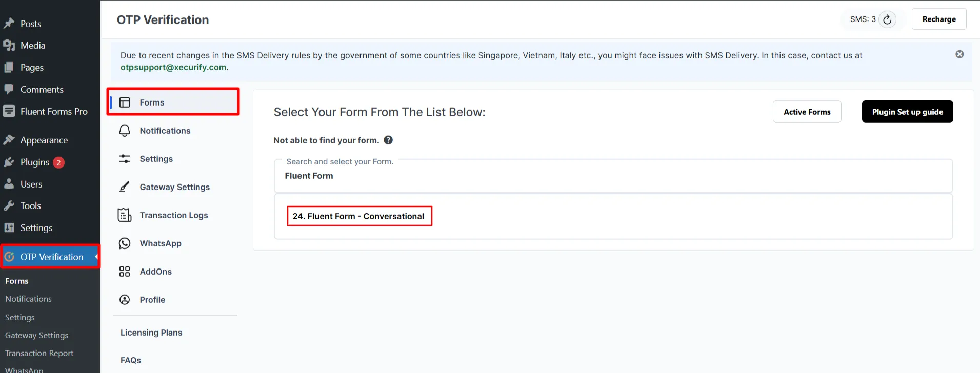The image size is (980, 373).
Task: Click the WhatsApp icon in plugin menu
Action: click(125, 243)
